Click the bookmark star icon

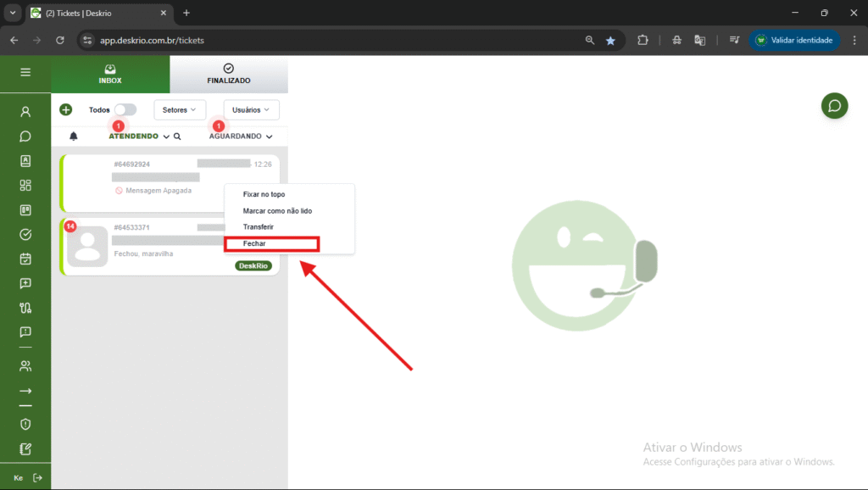[610, 41]
